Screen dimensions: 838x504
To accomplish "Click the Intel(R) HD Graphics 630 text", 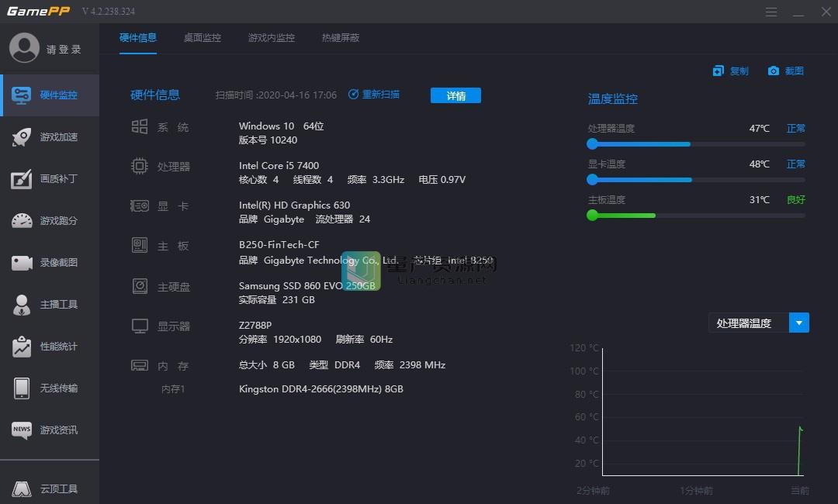I will tap(295, 205).
